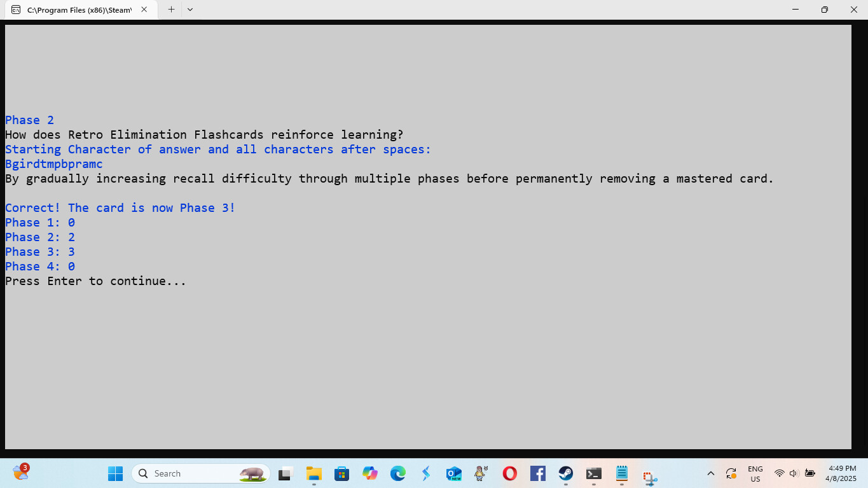Expand the terminal profile dropdown arrow
868x488 pixels.
tap(190, 10)
